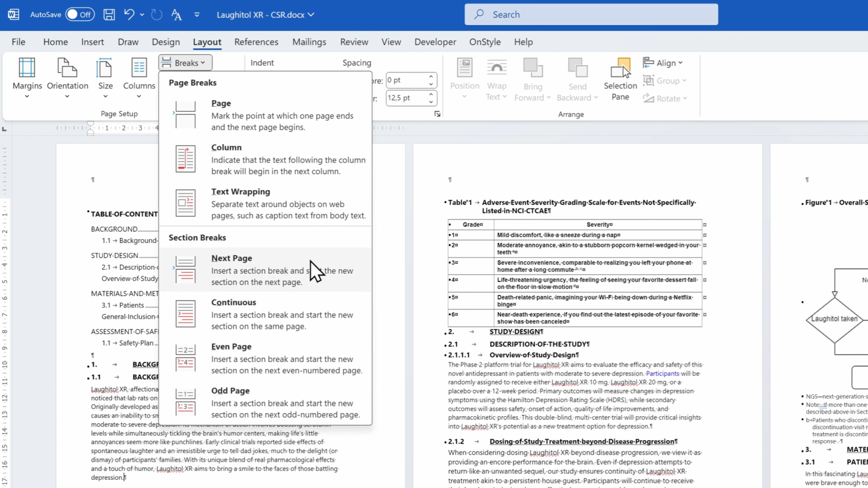Viewport: 868px width, 488px height.
Task: Decrease Spacing Before with down arrow
Action: pyautogui.click(x=431, y=84)
